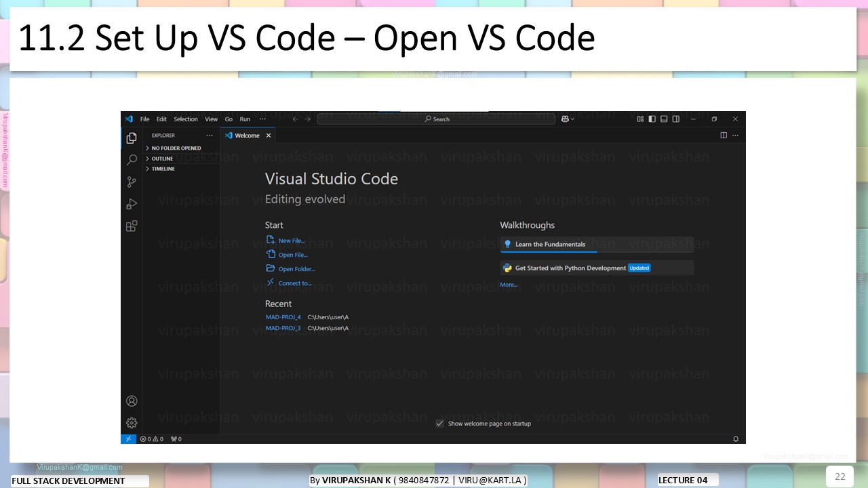Open the Selection menu
Viewport: 868px width, 488px height.
186,119
